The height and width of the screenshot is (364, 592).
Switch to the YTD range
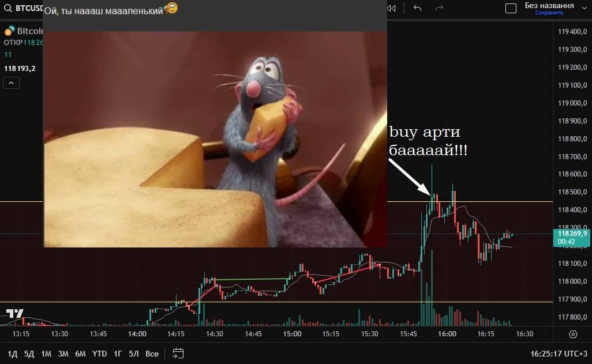tap(99, 354)
